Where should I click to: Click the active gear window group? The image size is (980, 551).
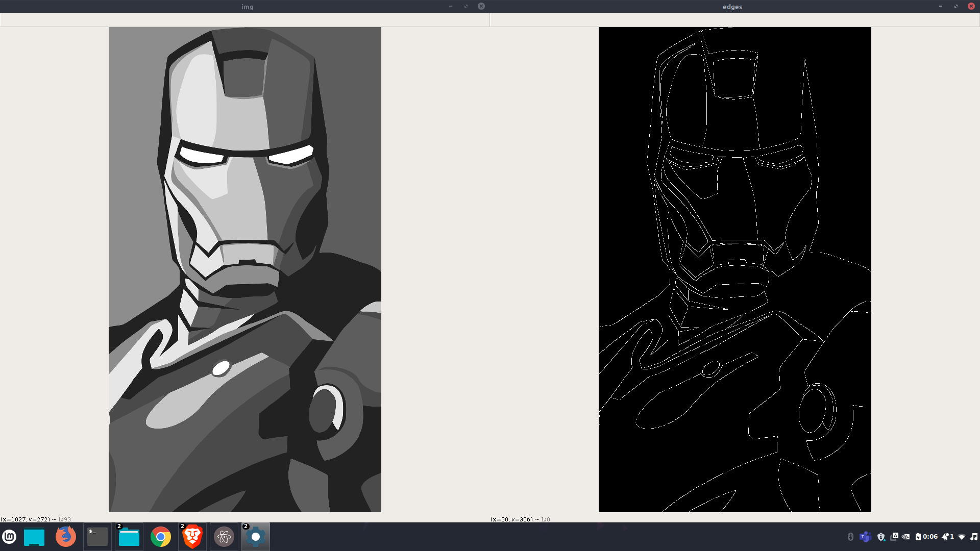coord(255,537)
